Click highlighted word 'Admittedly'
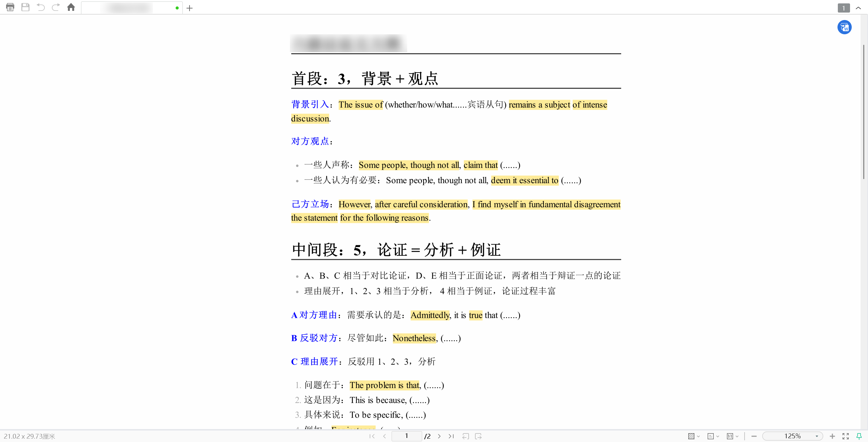Image resolution: width=868 pixels, height=442 pixels. click(x=430, y=315)
